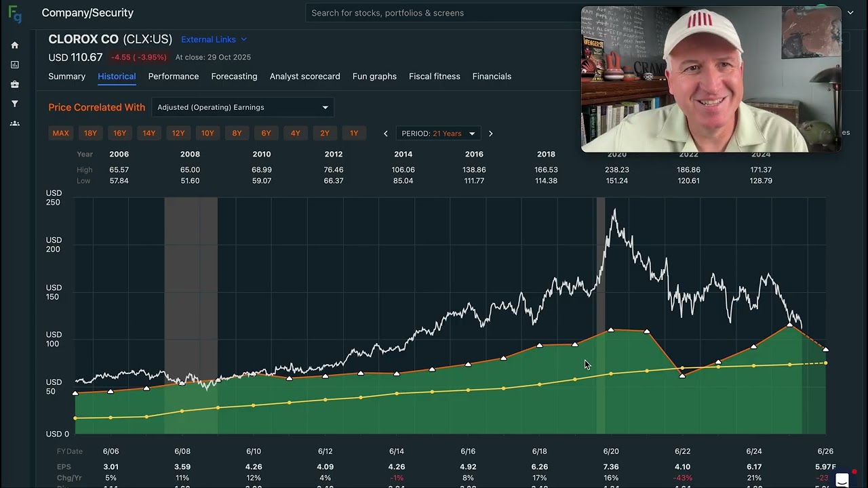
Task: Open the screener filter sidebar icon
Action: [14, 104]
